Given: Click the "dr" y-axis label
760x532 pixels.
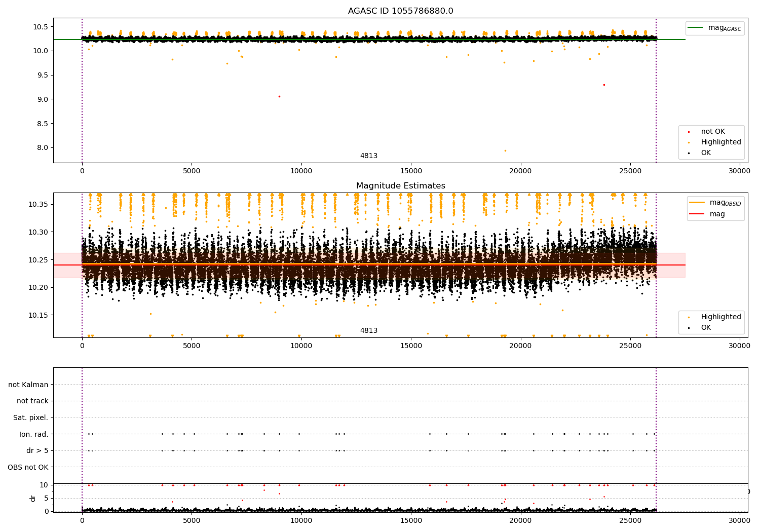Looking at the screenshot, I should coord(33,498).
